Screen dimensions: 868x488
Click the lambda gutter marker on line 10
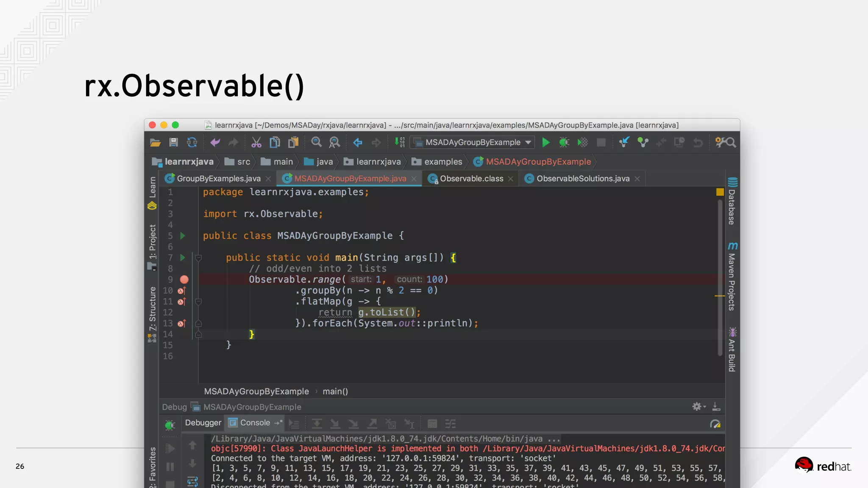coord(182,291)
